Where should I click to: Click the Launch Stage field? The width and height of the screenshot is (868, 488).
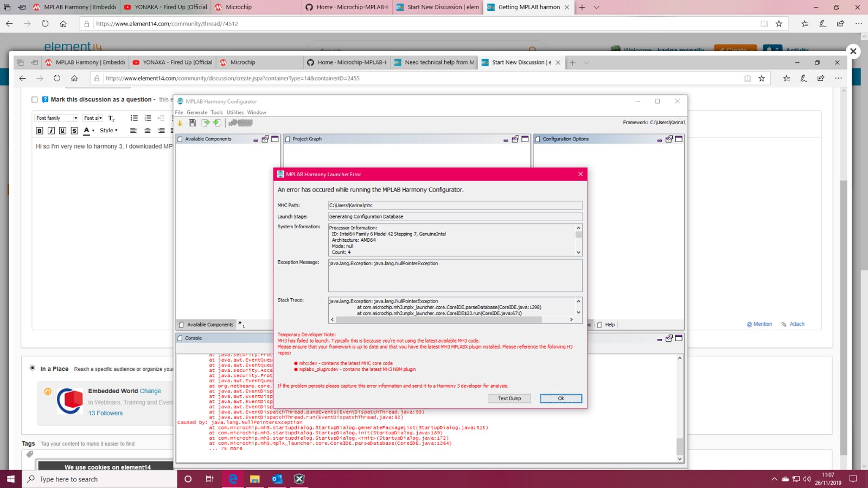point(455,217)
